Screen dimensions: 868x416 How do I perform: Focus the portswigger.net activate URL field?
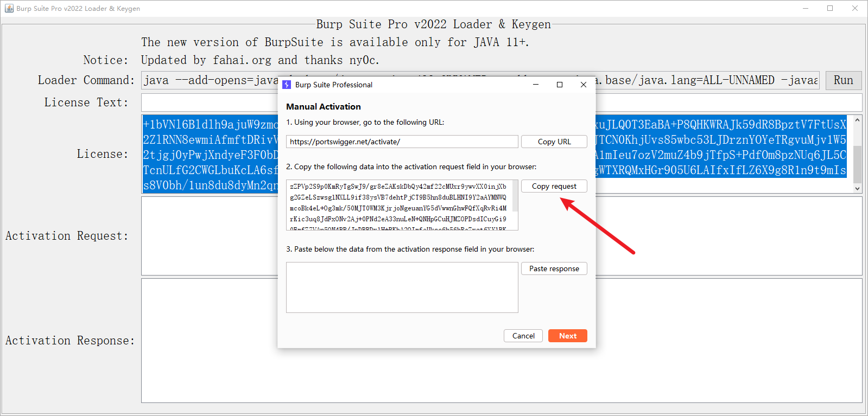(x=402, y=142)
